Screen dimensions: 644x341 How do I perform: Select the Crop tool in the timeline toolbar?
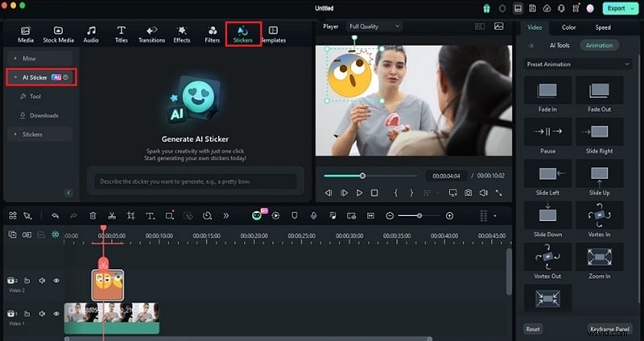[x=130, y=215]
